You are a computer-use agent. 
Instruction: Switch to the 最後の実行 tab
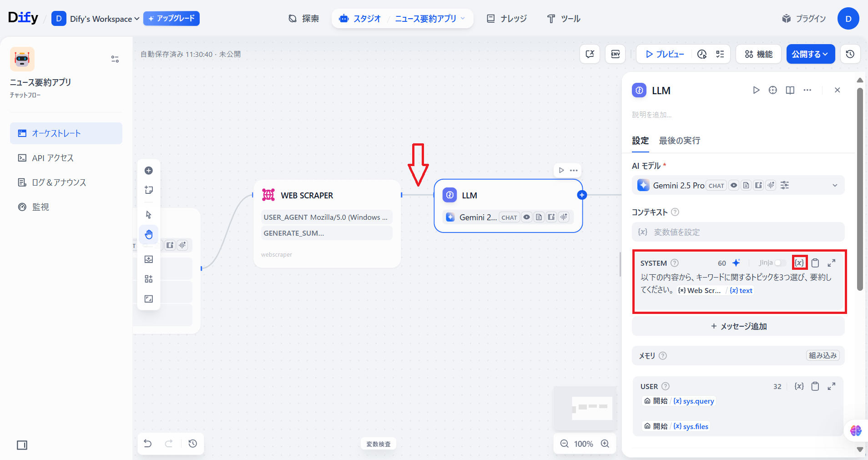tap(679, 141)
